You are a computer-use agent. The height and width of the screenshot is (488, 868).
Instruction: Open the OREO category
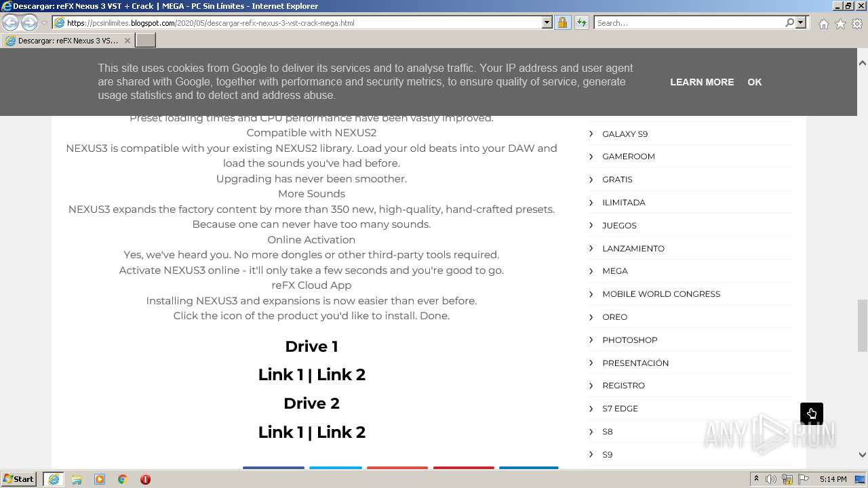click(x=615, y=317)
